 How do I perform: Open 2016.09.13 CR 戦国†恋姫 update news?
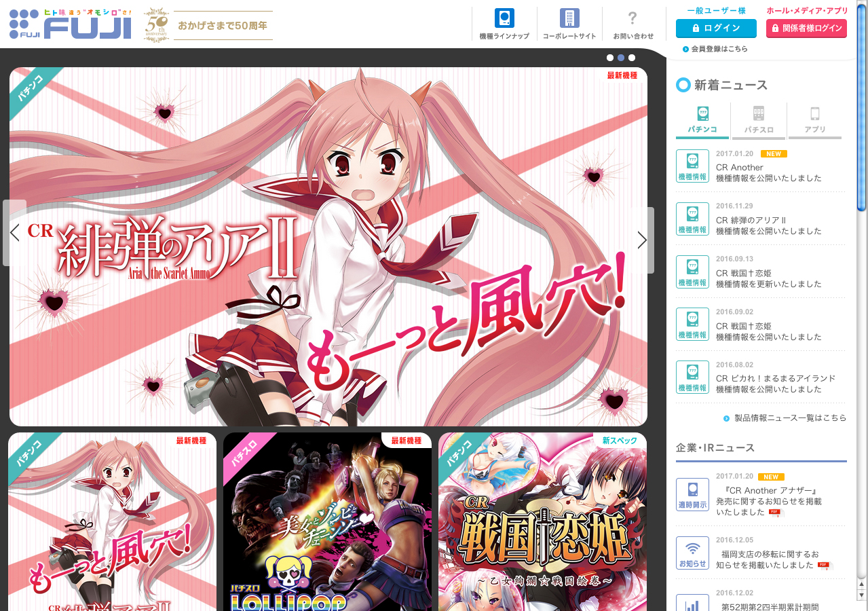769,278
